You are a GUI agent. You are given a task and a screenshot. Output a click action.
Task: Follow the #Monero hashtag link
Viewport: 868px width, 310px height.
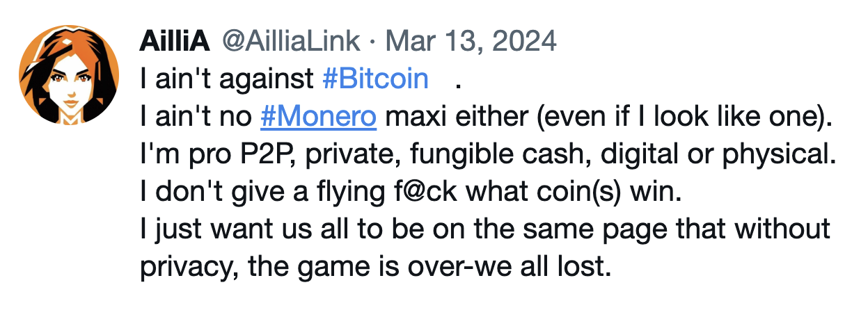pyautogui.click(x=318, y=117)
